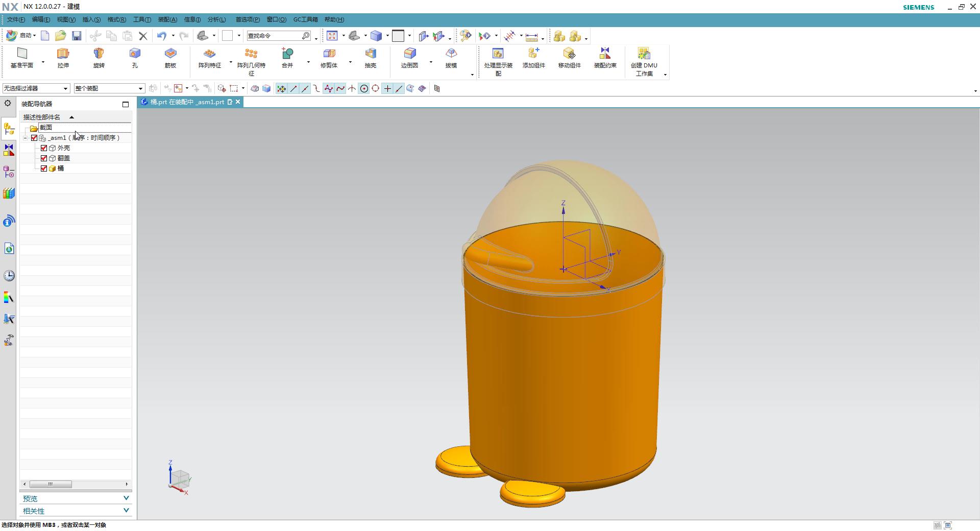Collapse the _asm1 tree node
Viewport: 980px width, 531px height.
(25, 138)
